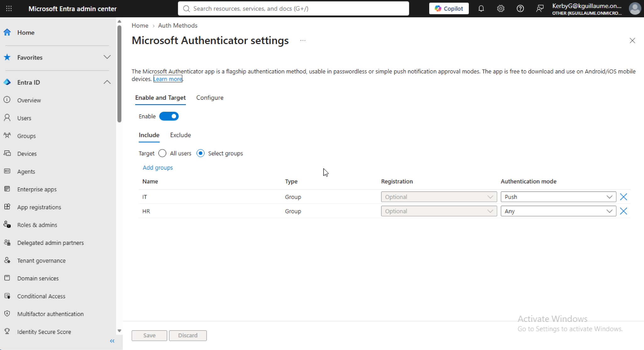Open the help question mark icon
Image resolution: width=644 pixels, height=350 pixels.
point(520,8)
